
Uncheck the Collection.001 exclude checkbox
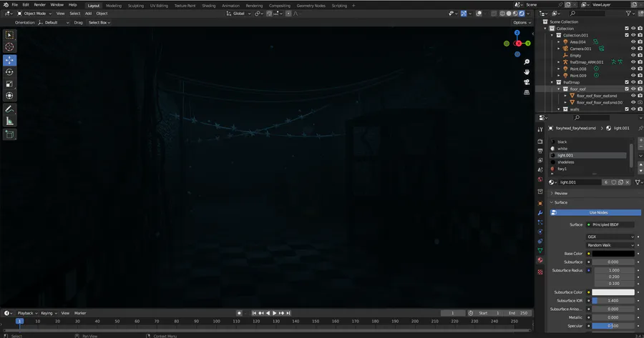[627, 35]
